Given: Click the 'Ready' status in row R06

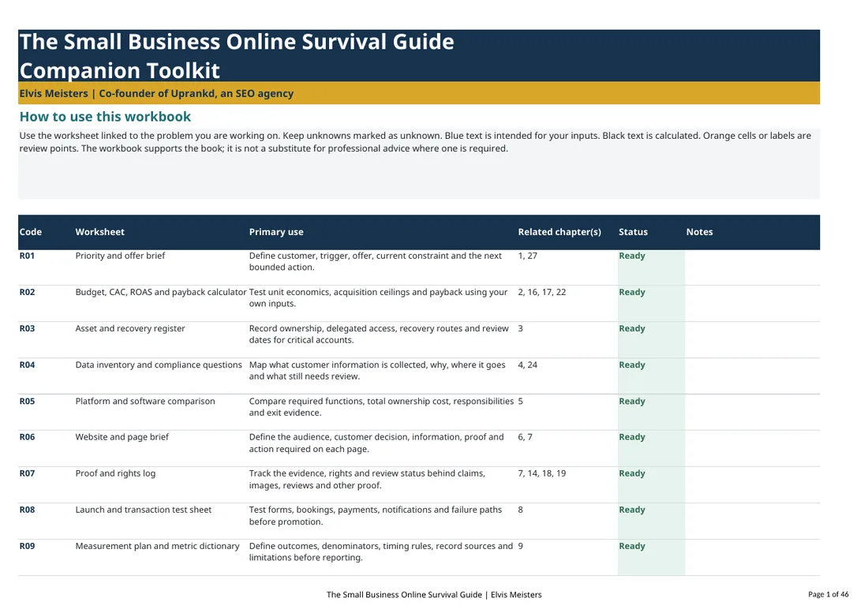Looking at the screenshot, I should pos(632,438).
